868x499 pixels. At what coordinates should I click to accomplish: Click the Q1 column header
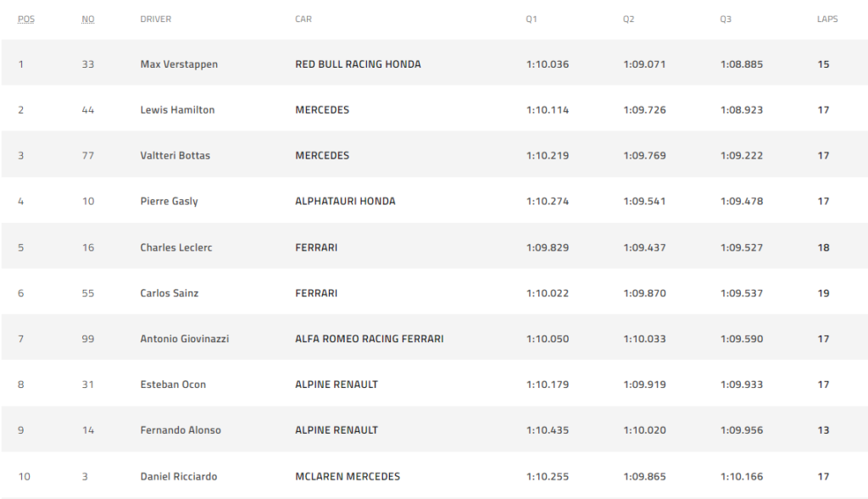[531, 19]
